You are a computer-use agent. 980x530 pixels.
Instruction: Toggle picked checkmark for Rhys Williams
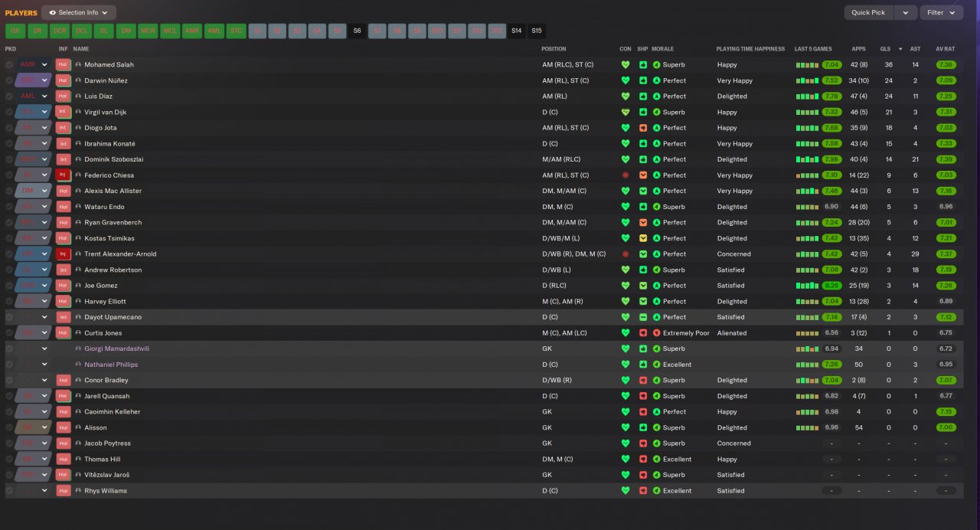9,491
